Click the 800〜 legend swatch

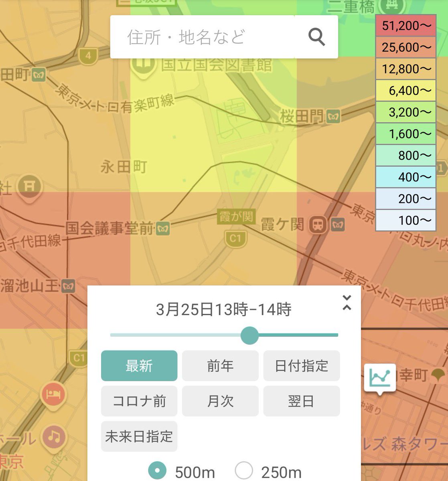(x=405, y=156)
